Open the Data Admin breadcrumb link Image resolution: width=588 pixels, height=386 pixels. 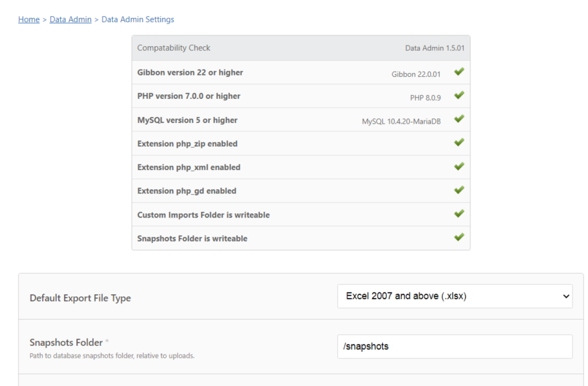[71, 19]
